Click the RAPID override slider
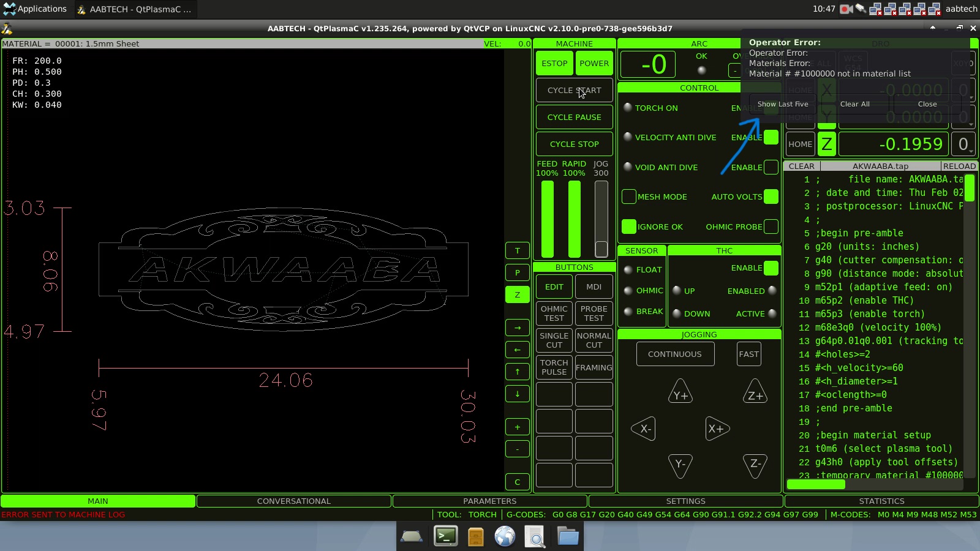The height and width of the screenshot is (551, 980). (575, 219)
